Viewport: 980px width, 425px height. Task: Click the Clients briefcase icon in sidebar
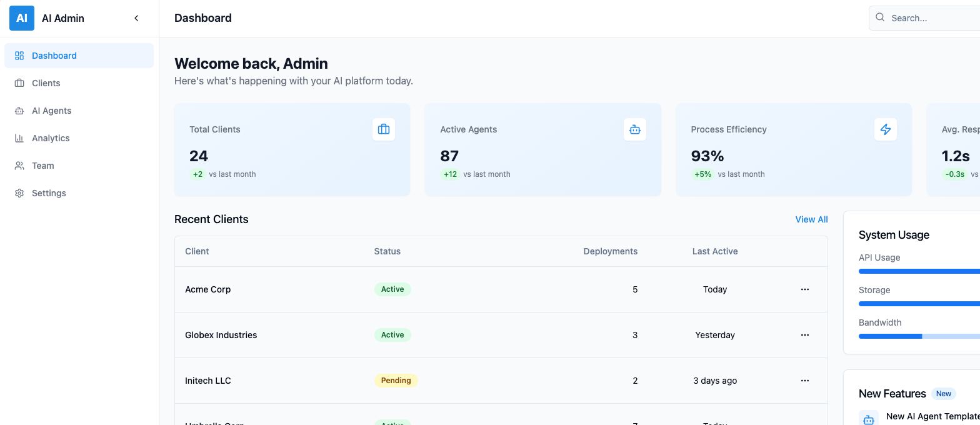[x=19, y=83]
